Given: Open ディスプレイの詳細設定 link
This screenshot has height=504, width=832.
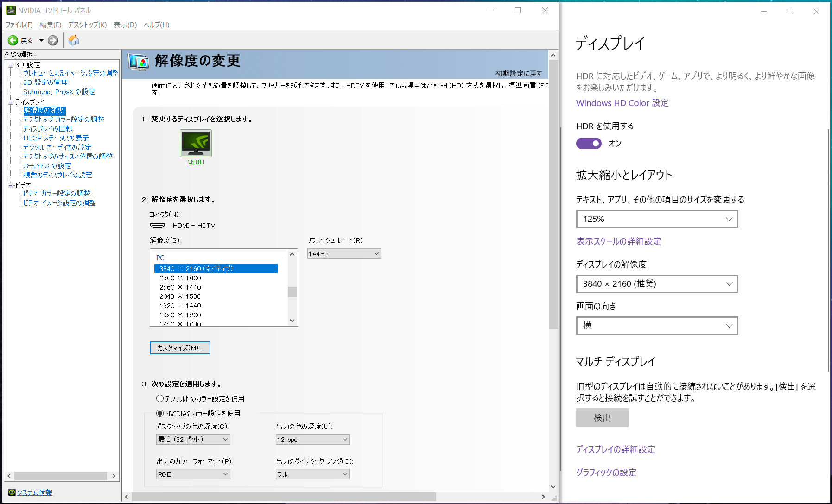Looking at the screenshot, I should click(616, 449).
